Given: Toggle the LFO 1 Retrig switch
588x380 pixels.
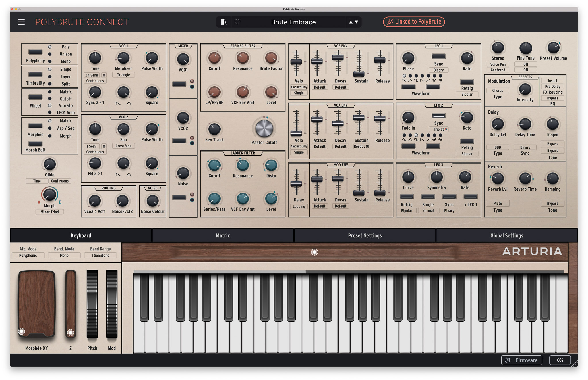Looking at the screenshot, I should 467,82.
